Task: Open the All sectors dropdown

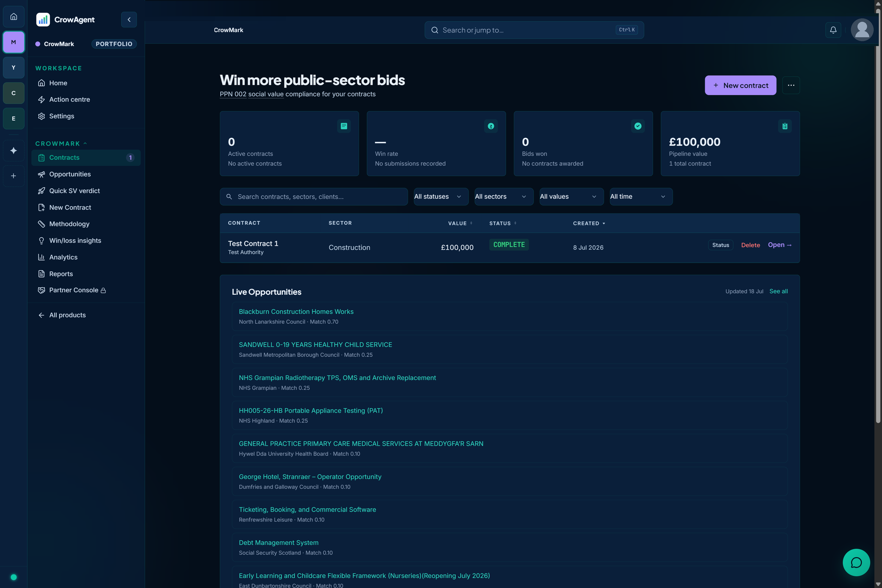Action: [x=503, y=197]
